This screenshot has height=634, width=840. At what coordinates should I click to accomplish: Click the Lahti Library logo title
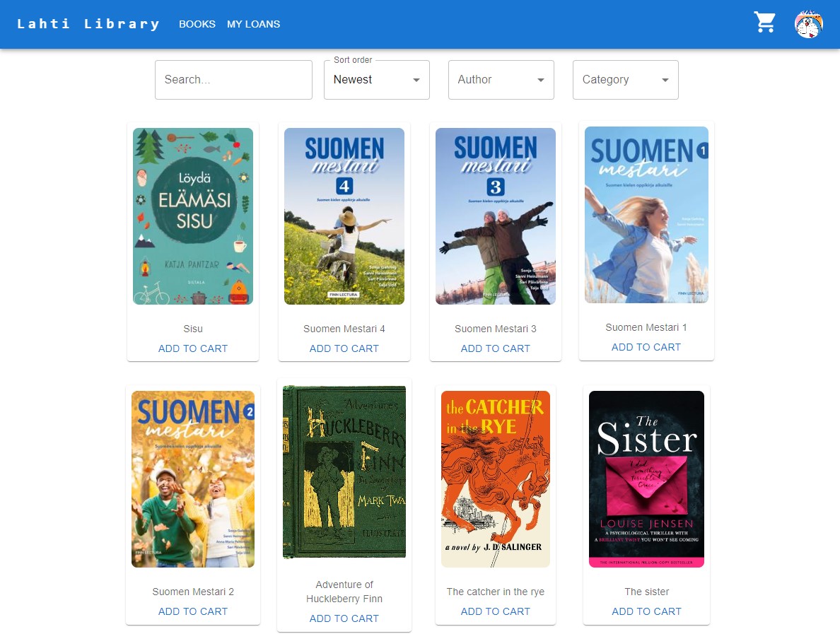pos(88,24)
